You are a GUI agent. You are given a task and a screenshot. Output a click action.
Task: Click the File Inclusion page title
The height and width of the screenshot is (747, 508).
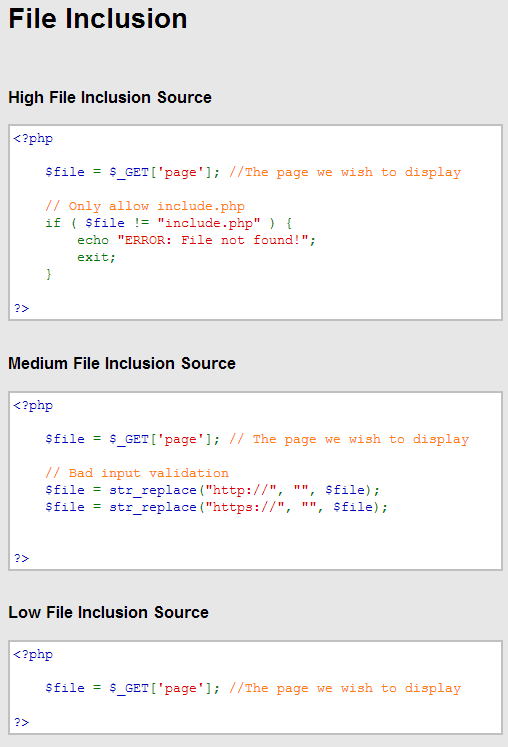click(x=98, y=19)
